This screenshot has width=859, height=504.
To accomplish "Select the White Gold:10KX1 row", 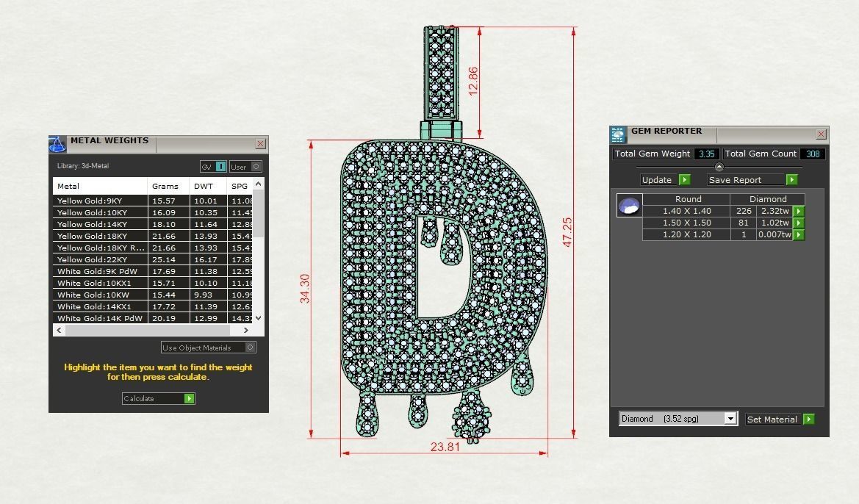I will click(153, 284).
